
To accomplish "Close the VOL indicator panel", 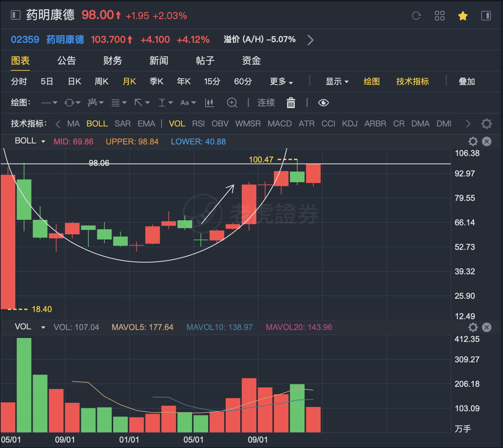I will tap(487, 327).
